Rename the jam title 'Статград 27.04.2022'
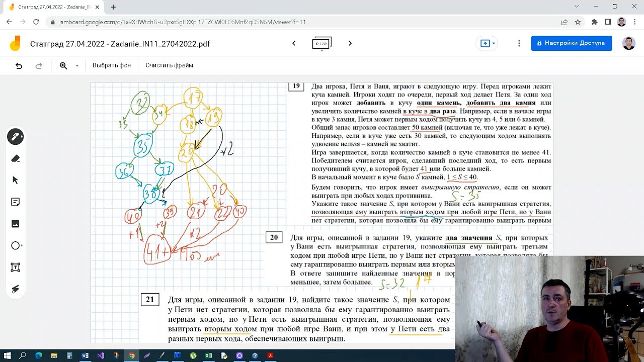 click(120, 44)
